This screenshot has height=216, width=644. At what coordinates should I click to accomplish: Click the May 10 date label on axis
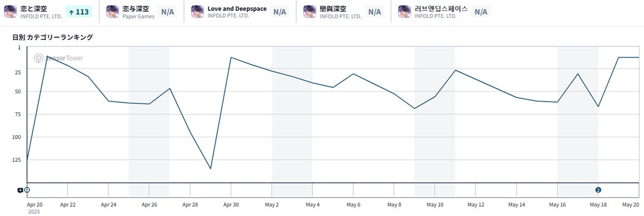pos(435,205)
